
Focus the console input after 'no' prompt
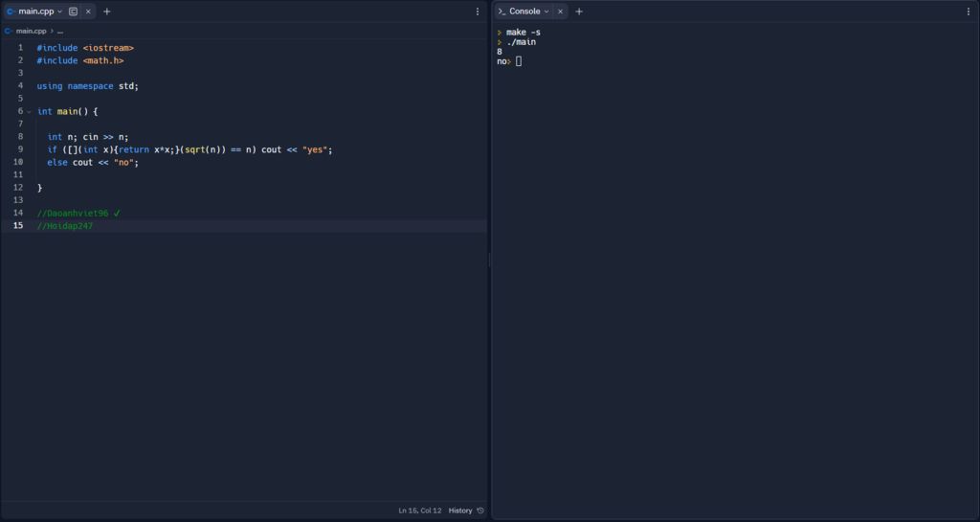pos(519,61)
